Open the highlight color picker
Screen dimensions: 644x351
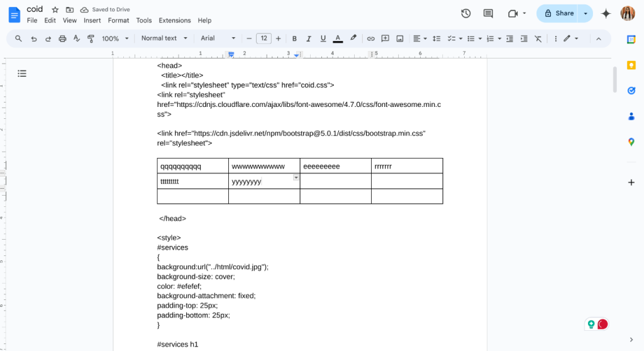pyautogui.click(x=353, y=38)
